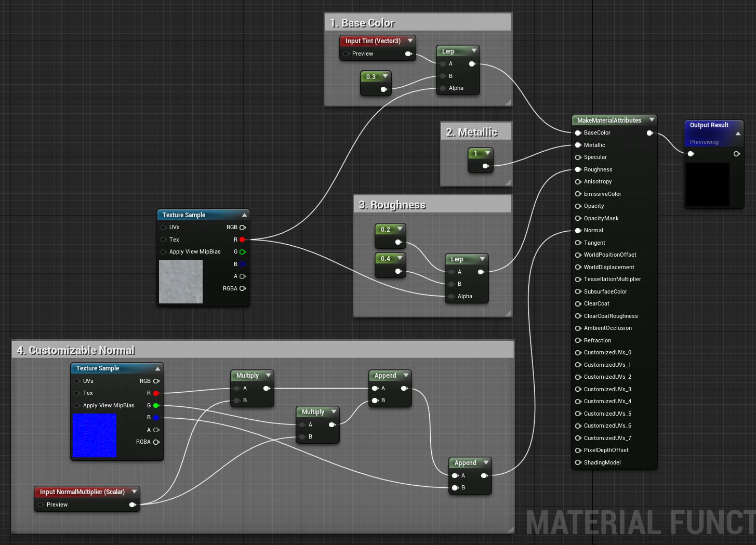The image size is (756, 545).
Task: Click the input pin on the Output Result node
Action: (691, 154)
